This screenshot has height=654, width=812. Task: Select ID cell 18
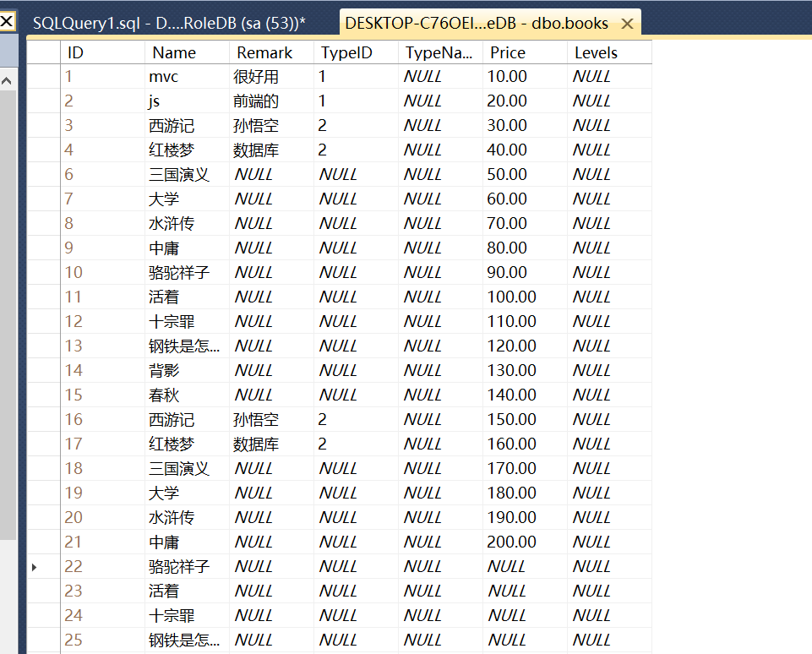coord(102,469)
